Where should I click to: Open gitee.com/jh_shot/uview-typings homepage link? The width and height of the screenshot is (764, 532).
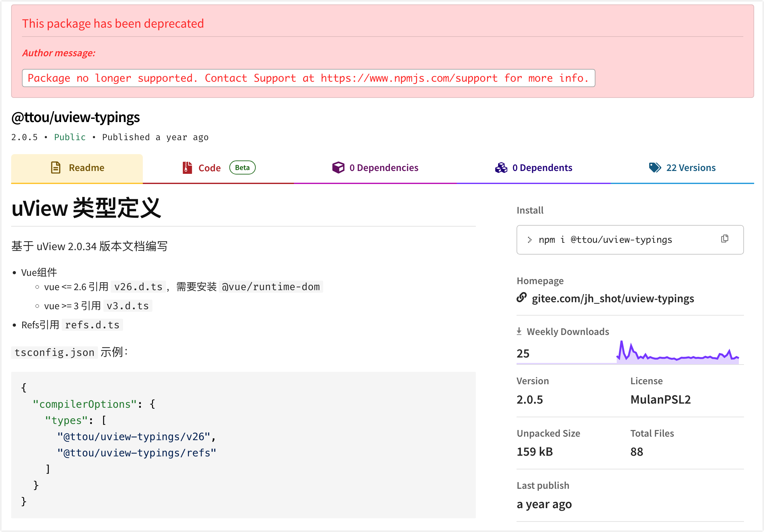pos(613,298)
